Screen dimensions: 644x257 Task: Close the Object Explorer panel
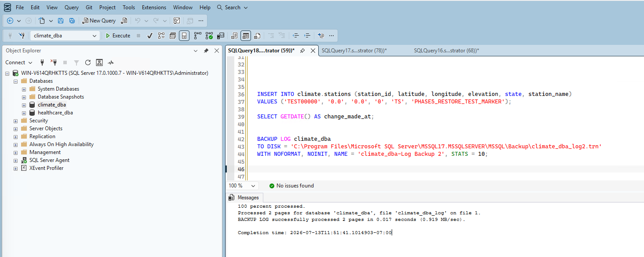pos(217,51)
